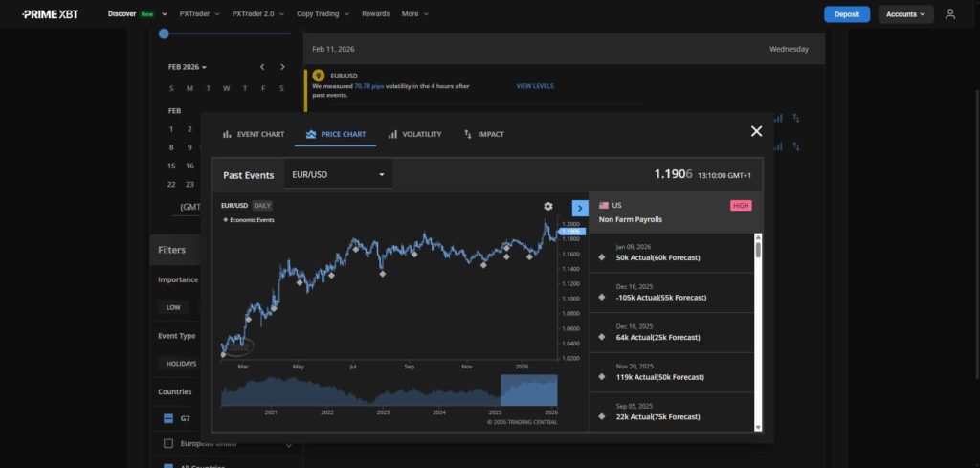The width and height of the screenshot is (980, 468).
Task: Select the -105k Actual(55k Forecast) event
Action: (x=672, y=293)
